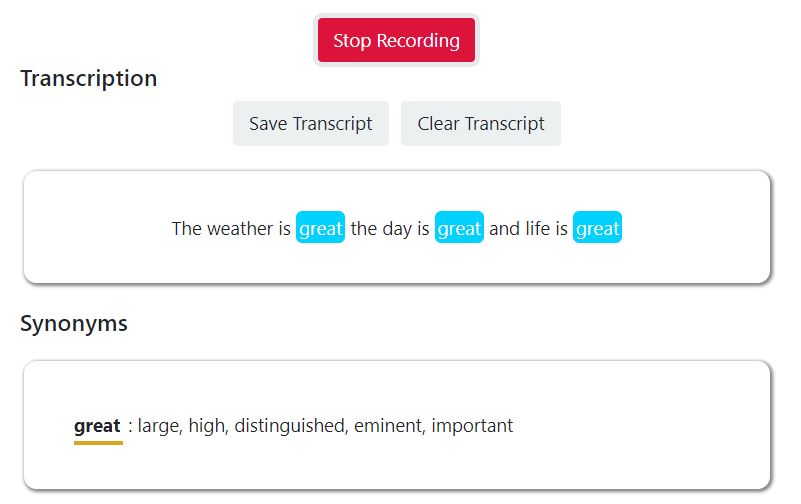Screen dimensions: 801x504
Task: Click the Transcription heading
Action: point(88,78)
